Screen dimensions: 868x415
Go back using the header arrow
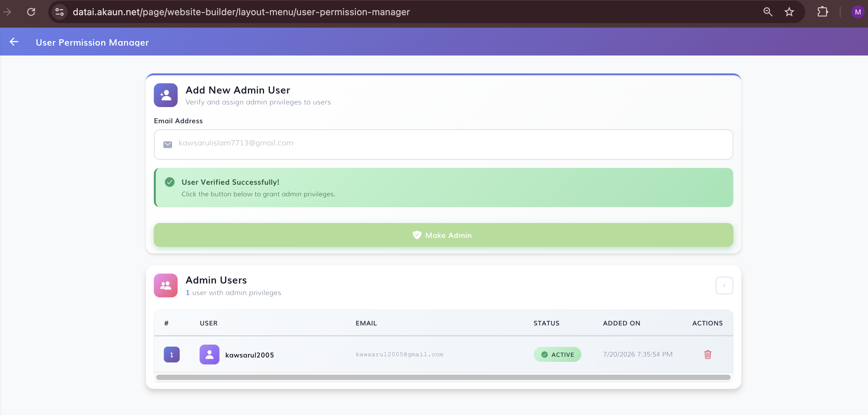tap(14, 42)
